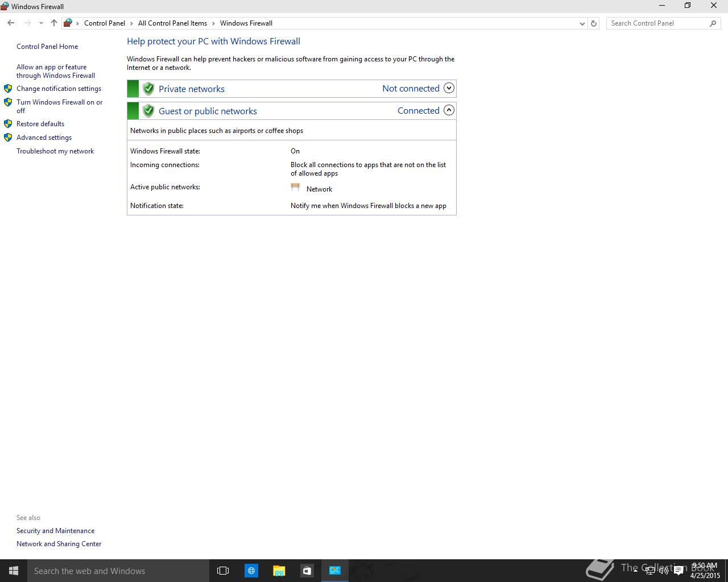This screenshot has width=728, height=582.
Task: Open Task View from the taskbar
Action: tap(223, 571)
